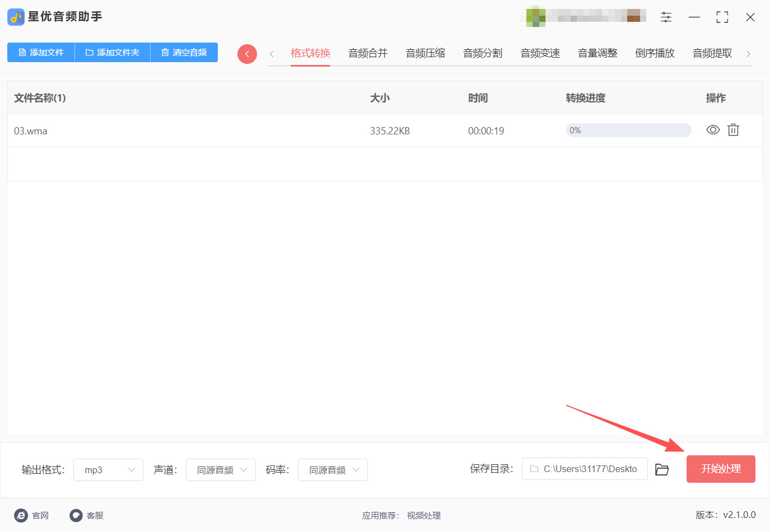
Task: Preview 03.wma with the eye icon
Action: [712, 130]
